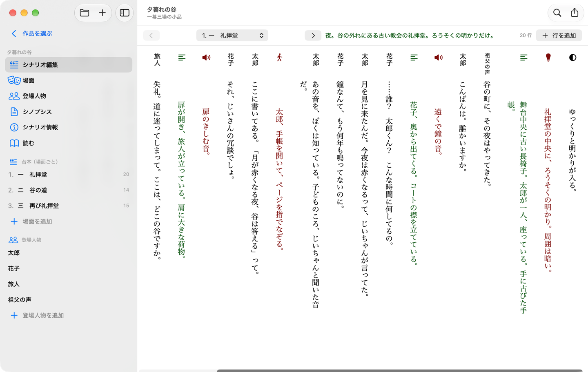
Task: Click the red lightbulb icon above 礼拝堂の中央に
Action: pyautogui.click(x=548, y=58)
